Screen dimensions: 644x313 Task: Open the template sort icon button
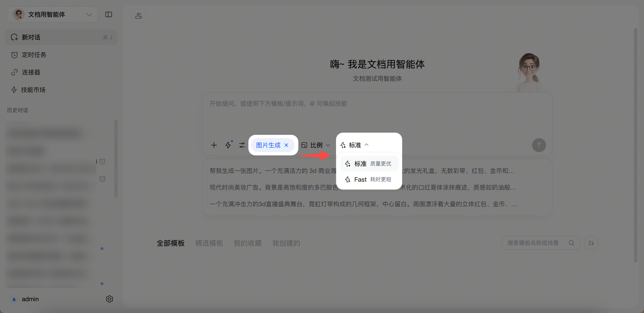pyautogui.click(x=591, y=243)
